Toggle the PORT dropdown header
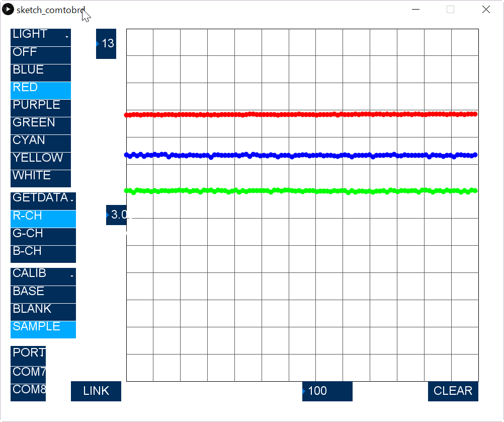The image size is (504, 422). (28, 356)
